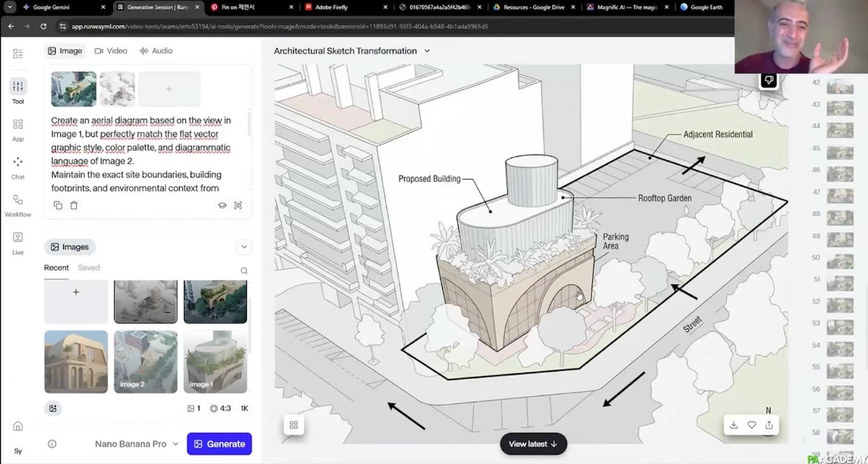
Task: Click the share icon on the image
Action: pyautogui.click(x=769, y=424)
